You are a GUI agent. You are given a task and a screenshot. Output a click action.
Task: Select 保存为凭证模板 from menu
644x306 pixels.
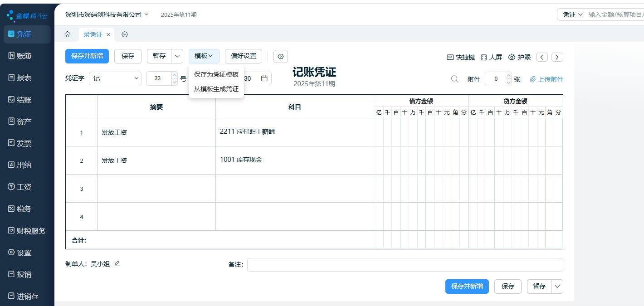point(216,74)
